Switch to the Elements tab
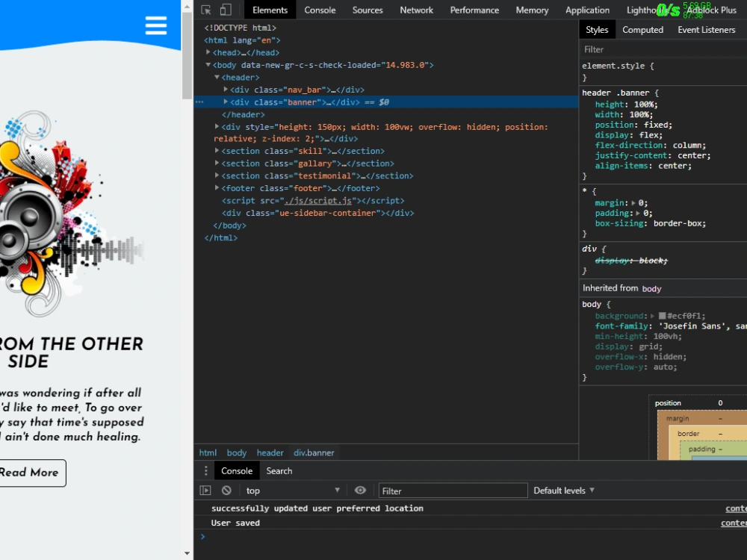747x560 pixels. pos(270,10)
